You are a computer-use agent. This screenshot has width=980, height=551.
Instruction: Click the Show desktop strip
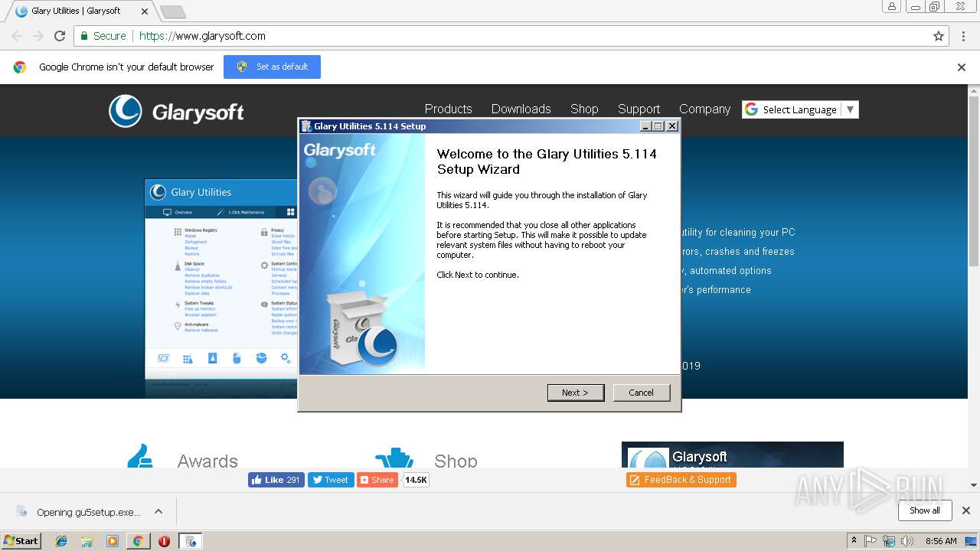click(972, 541)
